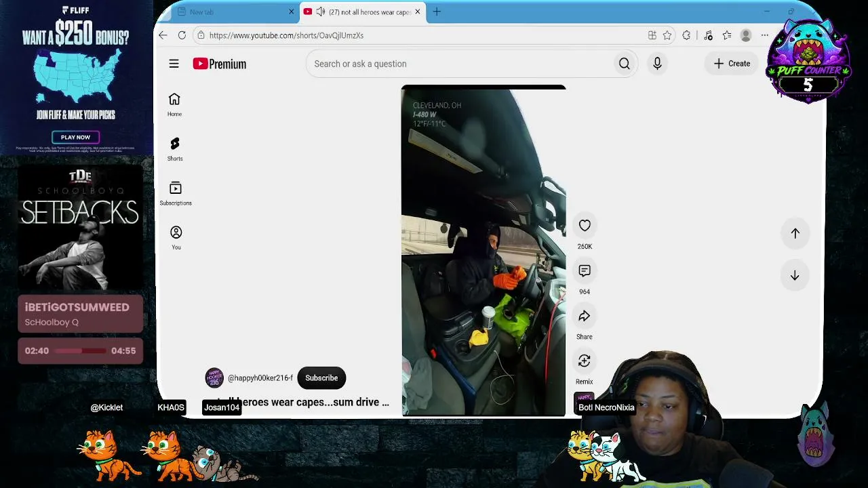Open Shorts in the YouTube sidebar

[x=175, y=149]
